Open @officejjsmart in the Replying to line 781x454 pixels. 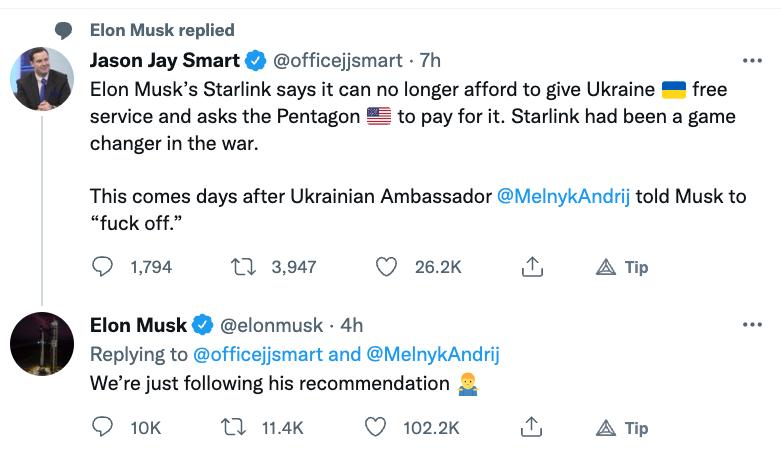click(x=258, y=354)
